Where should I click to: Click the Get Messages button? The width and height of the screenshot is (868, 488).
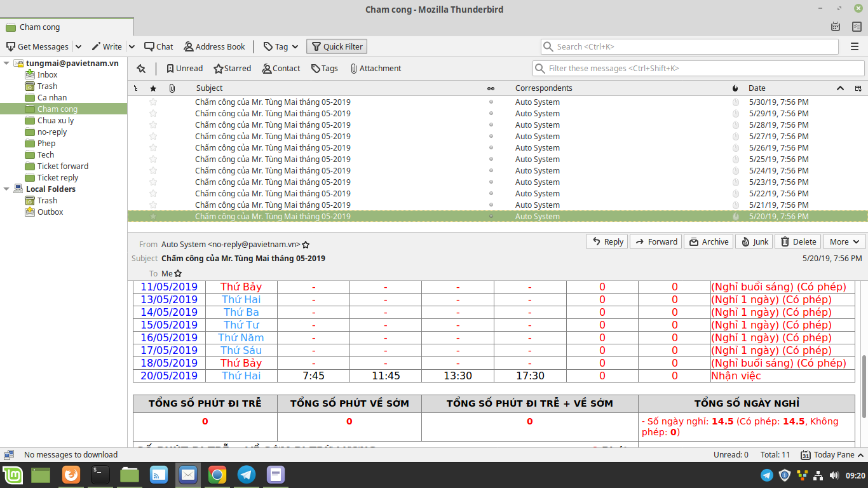click(37, 46)
